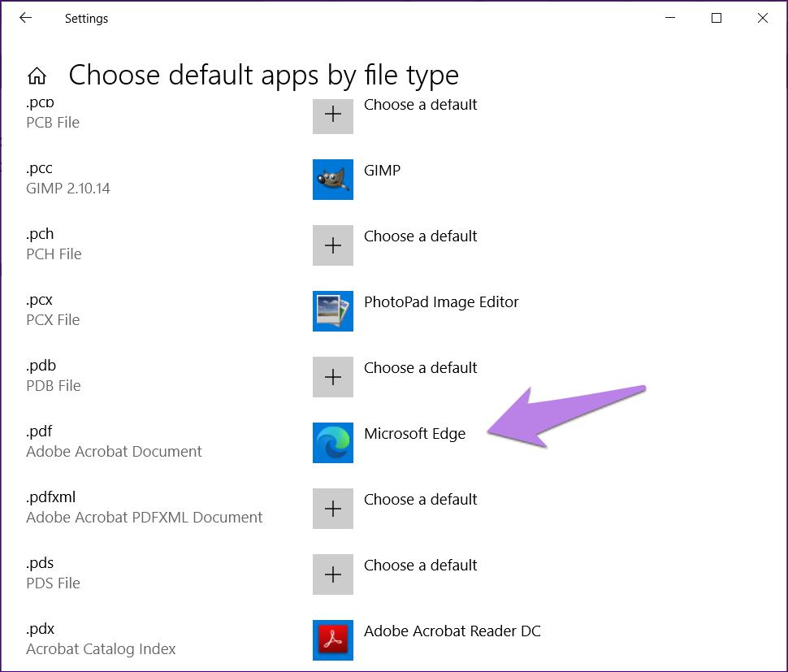Select the .pdf Adobe Acrobat Document entry

click(114, 440)
